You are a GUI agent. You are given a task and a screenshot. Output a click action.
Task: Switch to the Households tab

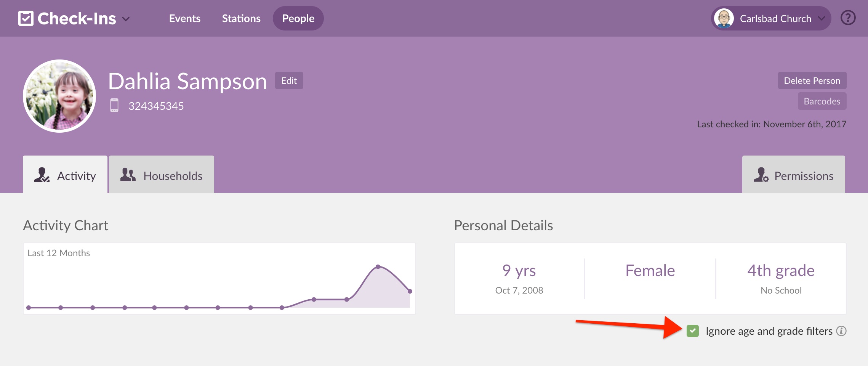point(162,175)
